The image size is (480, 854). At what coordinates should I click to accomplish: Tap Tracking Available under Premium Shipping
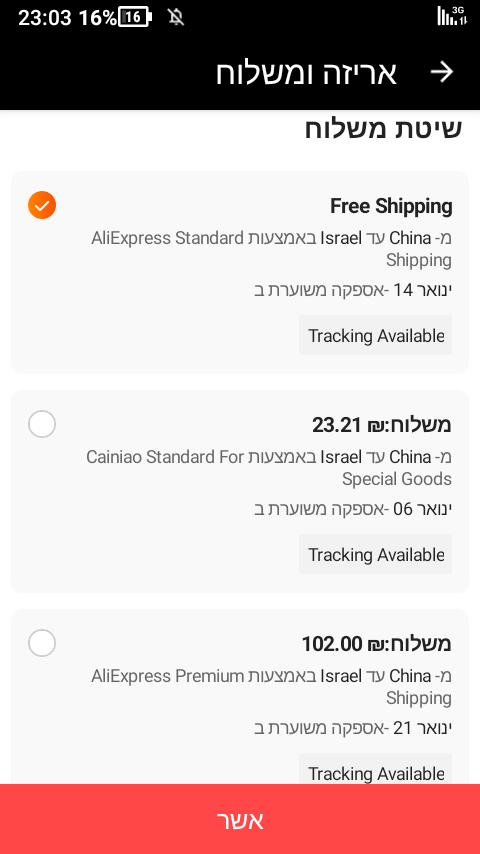click(375, 770)
